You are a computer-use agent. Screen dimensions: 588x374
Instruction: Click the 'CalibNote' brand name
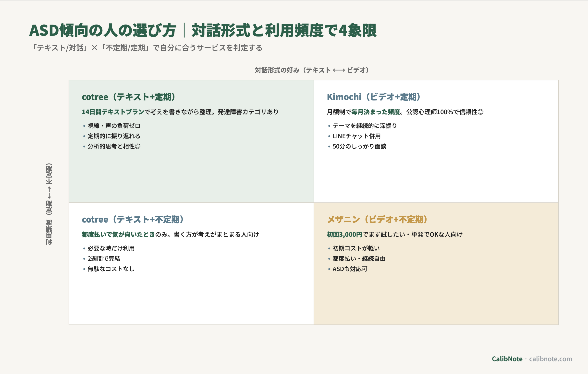click(x=507, y=359)
